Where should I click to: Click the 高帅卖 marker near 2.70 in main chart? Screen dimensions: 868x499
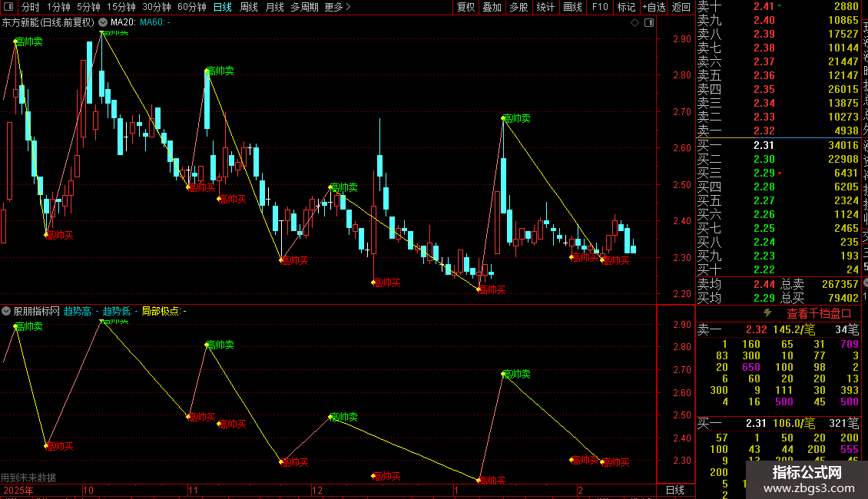[516, 118]
